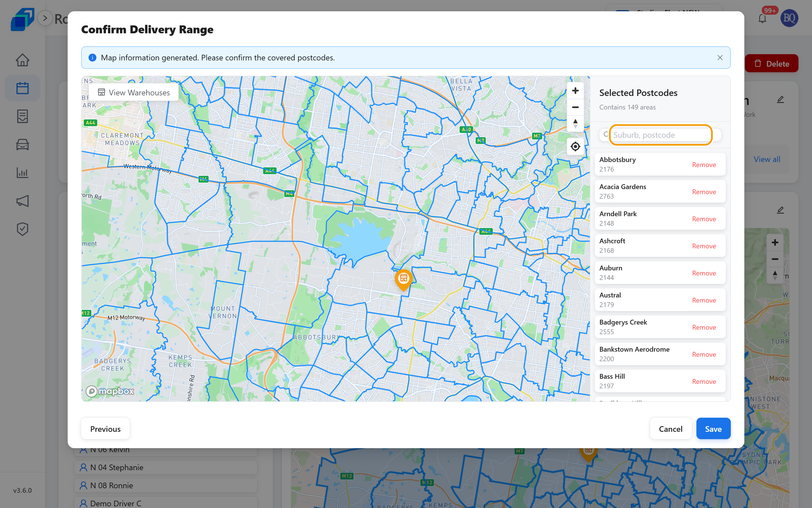Image resolution: width=812 pixels, height=508 pixels.
Task: Remove Ashcroft 2168 from the list
Action: tap(704, 246)
